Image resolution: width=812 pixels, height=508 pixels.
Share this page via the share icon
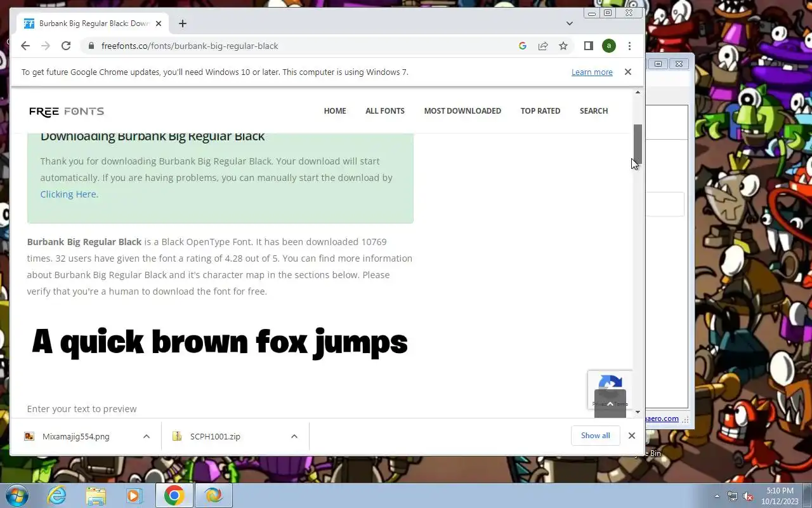pos(543,46)
